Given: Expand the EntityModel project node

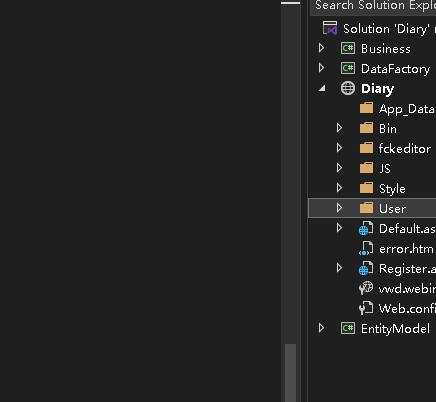Looking at the screenshot, I should pyautogui.click(x=321, y=328).
